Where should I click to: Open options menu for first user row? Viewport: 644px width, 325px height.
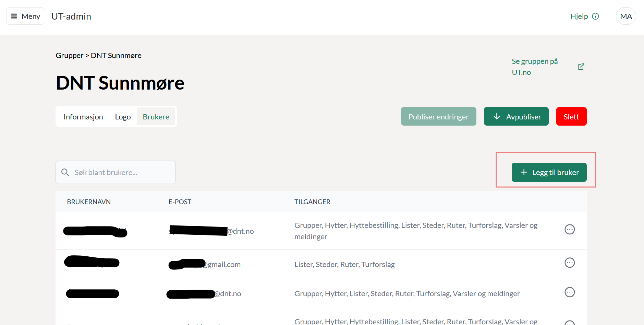tap(569, 230)
